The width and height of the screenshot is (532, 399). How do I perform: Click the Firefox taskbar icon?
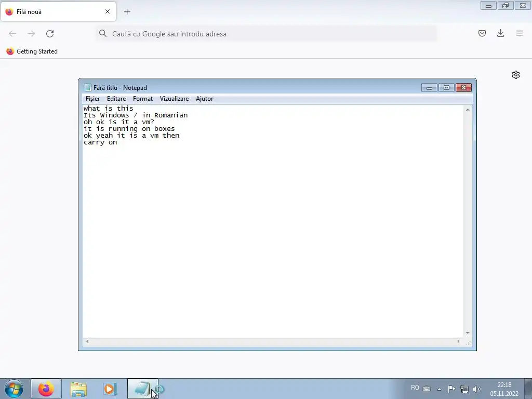coord(46,389)
